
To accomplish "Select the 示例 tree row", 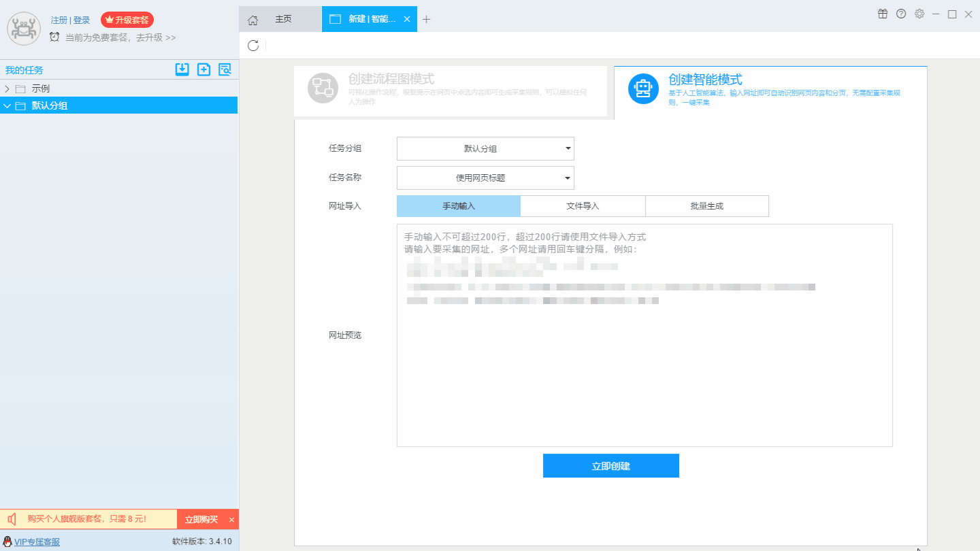I will coord(119,88).
